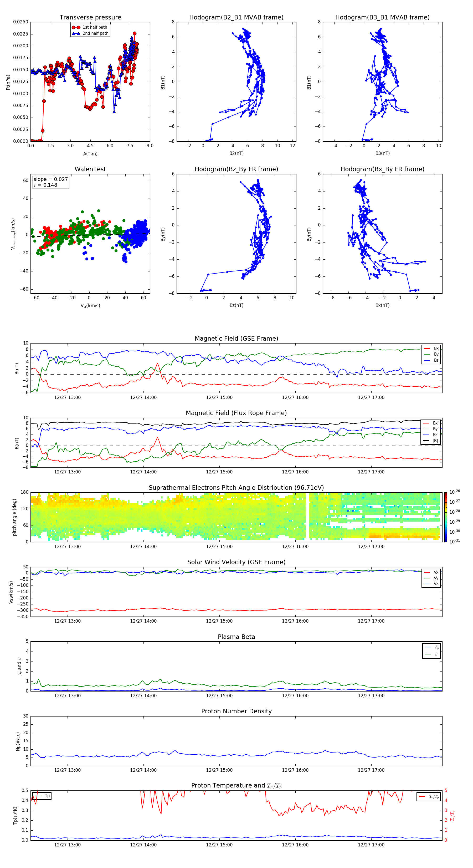Click the 10^-26 colorbar tick label
This screenshot has height=868, width=473.
pos(455,492)
